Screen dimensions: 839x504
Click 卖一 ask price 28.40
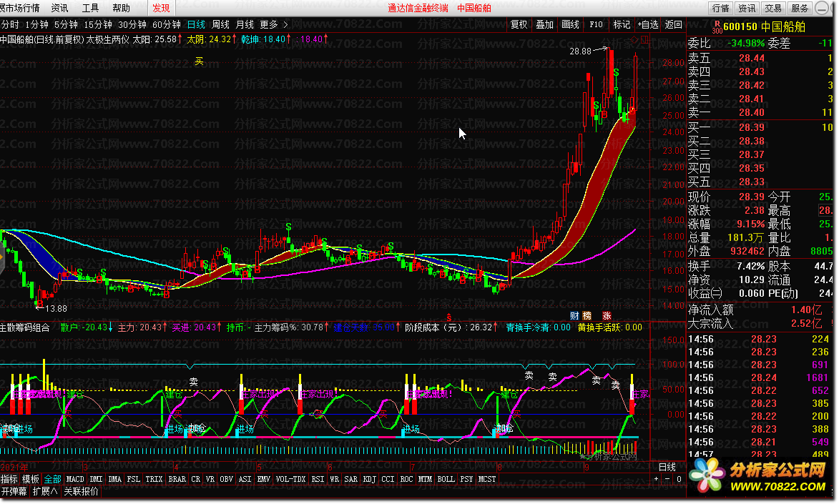point(752,112)
